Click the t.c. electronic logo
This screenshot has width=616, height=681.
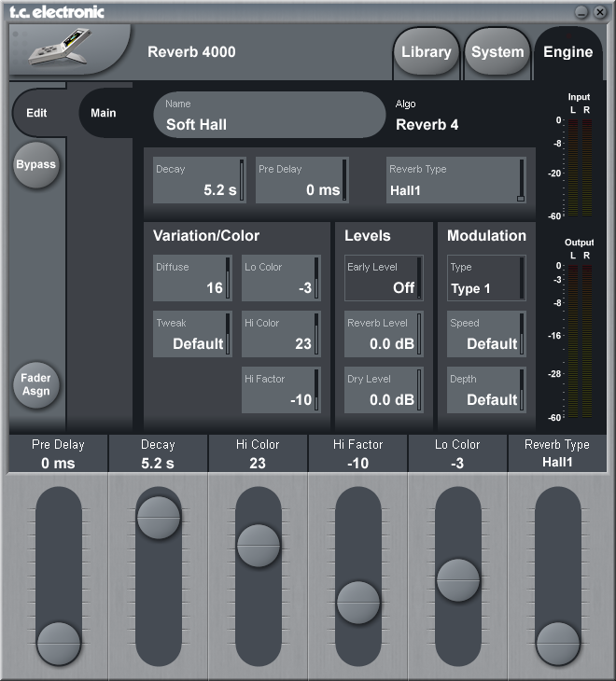57,12
